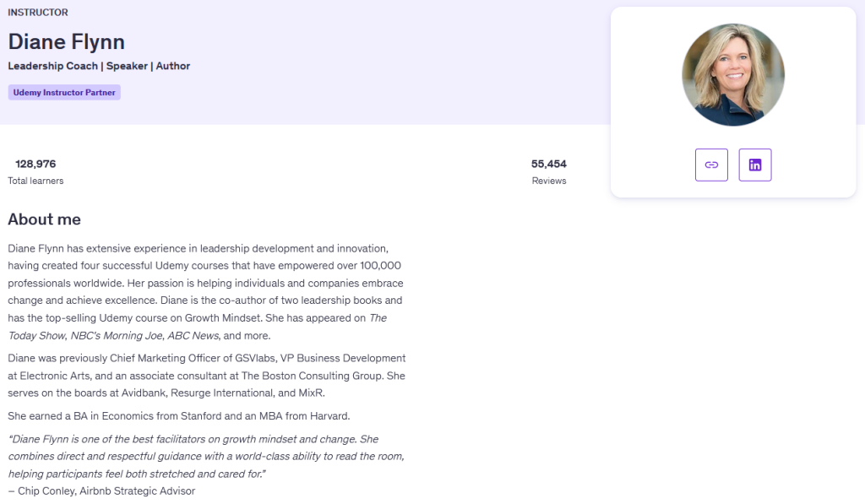Image resolution: width=865 pixels, height=504 pixels.
Task: Click the Udemy Instructor Partner badge
Action: point(64,92)
